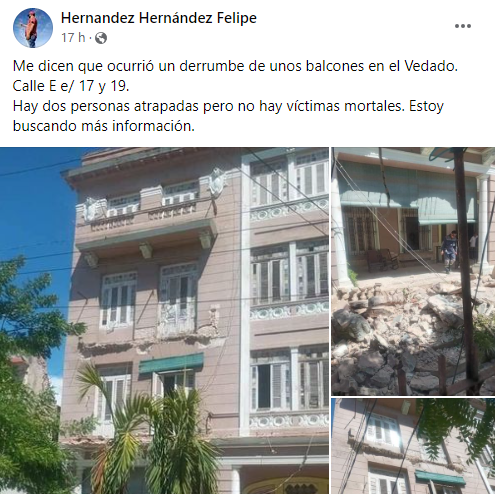495x494 pixels.
Task: Open the post options three-dot menu
Action: [463, 26]
